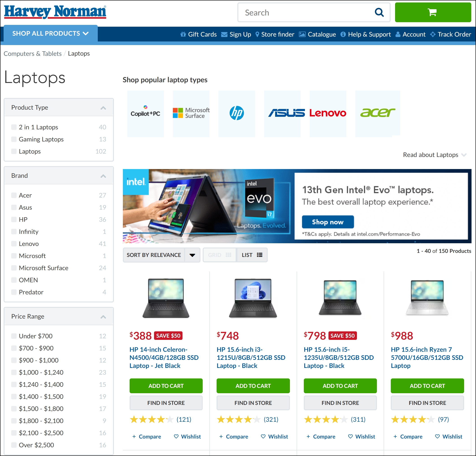Collapse the Product Type filter panel
This screenshot has height=456, width=476.
[103, 108]
